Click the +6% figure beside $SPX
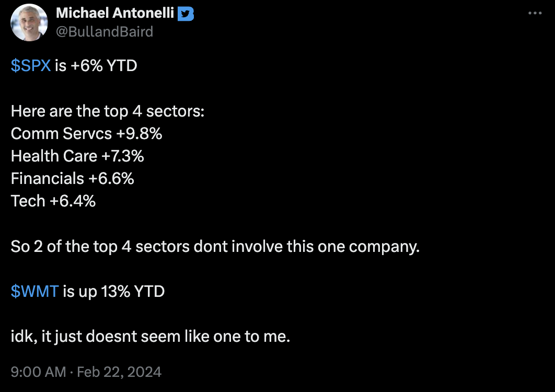This screenshot has height=392, width=555. (x=87, y=66)
